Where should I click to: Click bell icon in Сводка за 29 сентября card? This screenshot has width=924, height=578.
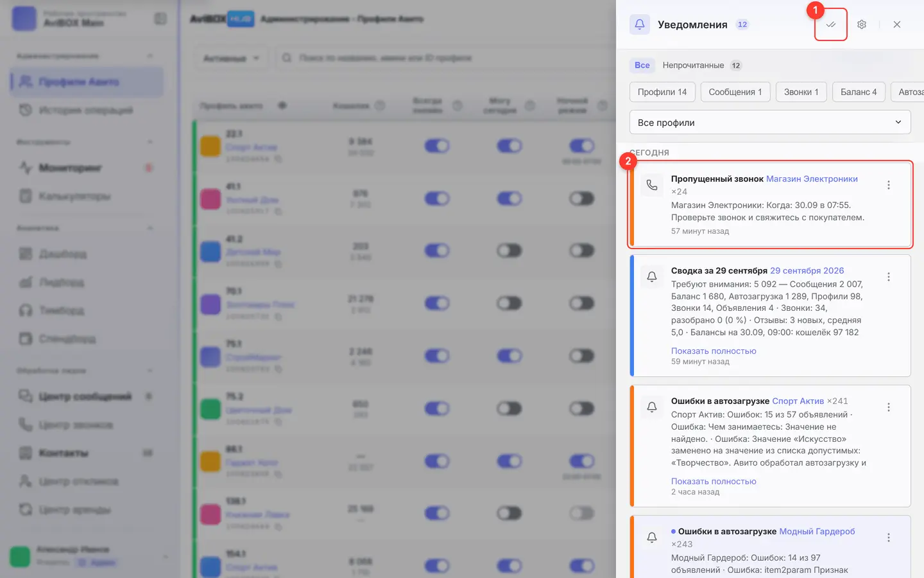pyautogui.click(x=652, y=277)
